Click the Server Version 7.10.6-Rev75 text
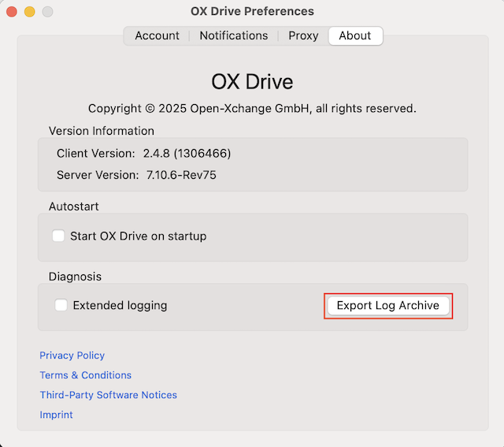This screenshot has height=447, width=504. [136, 175]
